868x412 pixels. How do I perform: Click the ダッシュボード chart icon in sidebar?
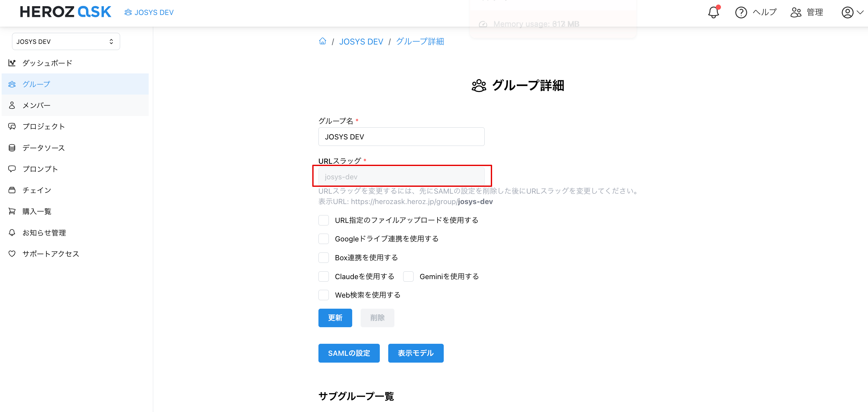[12, 63]
